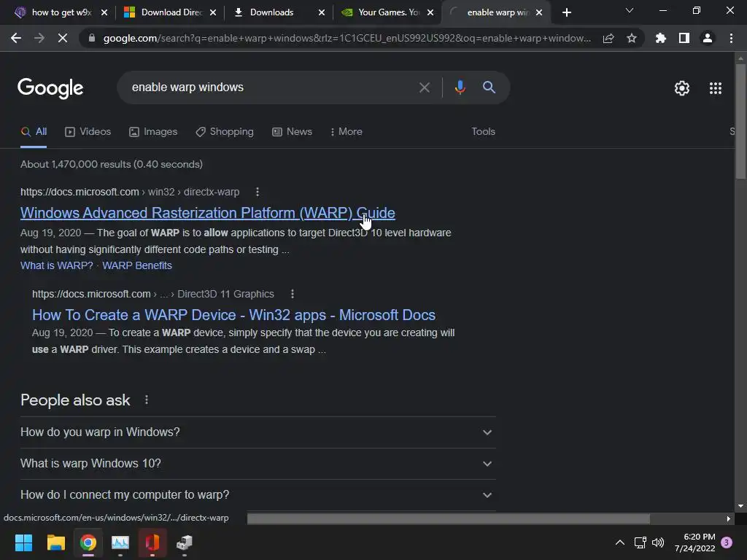
Task: Open File Explorer from the taskbar
Action: tap(55, 542)
